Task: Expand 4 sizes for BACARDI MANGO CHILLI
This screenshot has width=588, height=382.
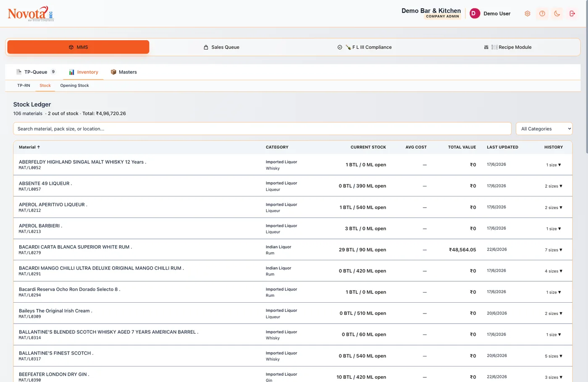Action: pyautogui.click(x=554, y=271)
